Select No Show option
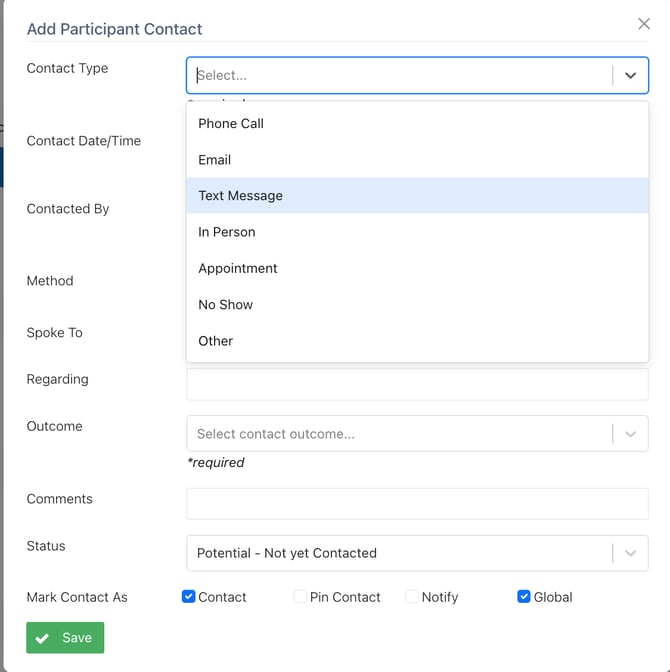This screenshot has height=672, width=670. pyautogui.click(x=226, y=305)
